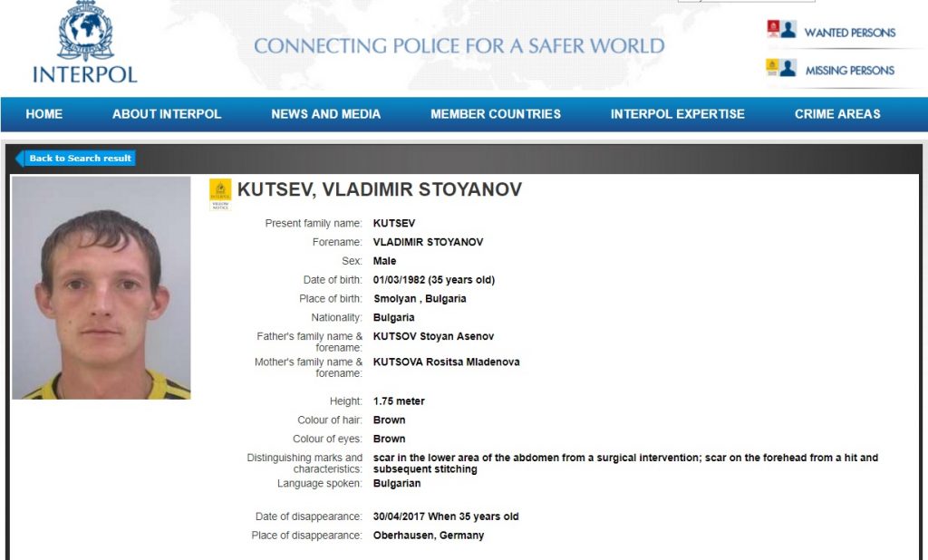
Task: Select NEWS AND MEDIA in navigation bar
Action: point(326,113)
